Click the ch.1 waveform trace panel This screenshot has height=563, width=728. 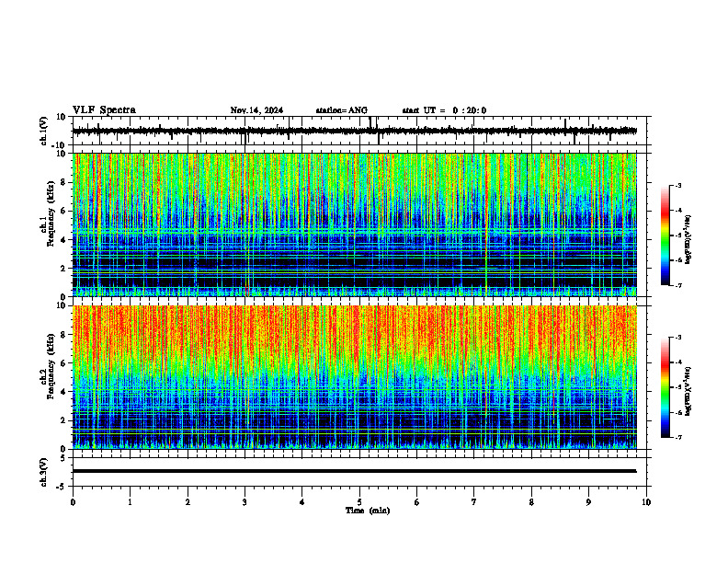click(x=361, y=131)
